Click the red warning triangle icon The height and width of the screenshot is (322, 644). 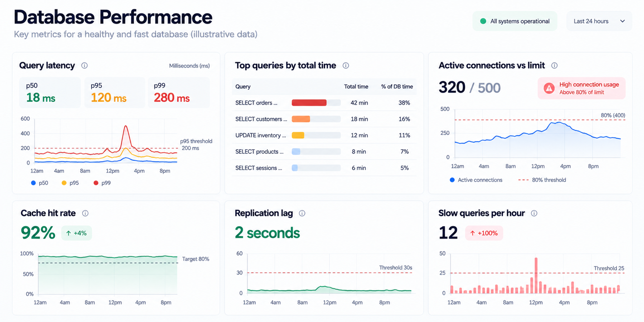tap(549, 88)
